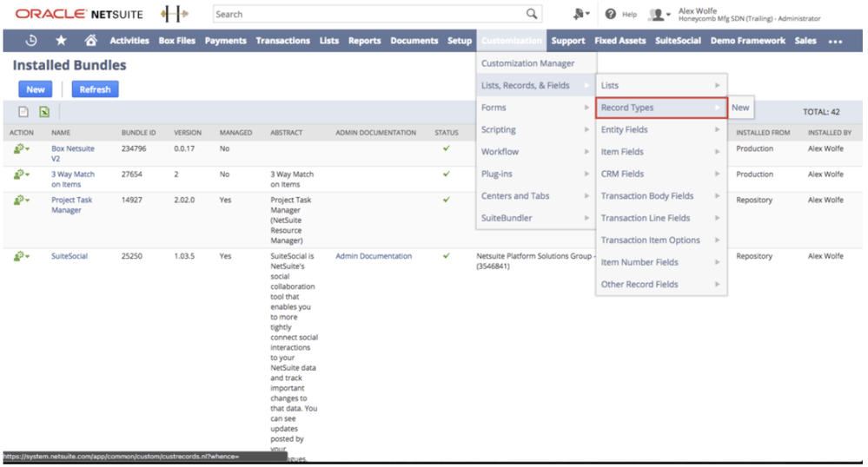Select Lists, Records, & Fields item
This screenshot has width=868, height=467.
tap(535, 85)
